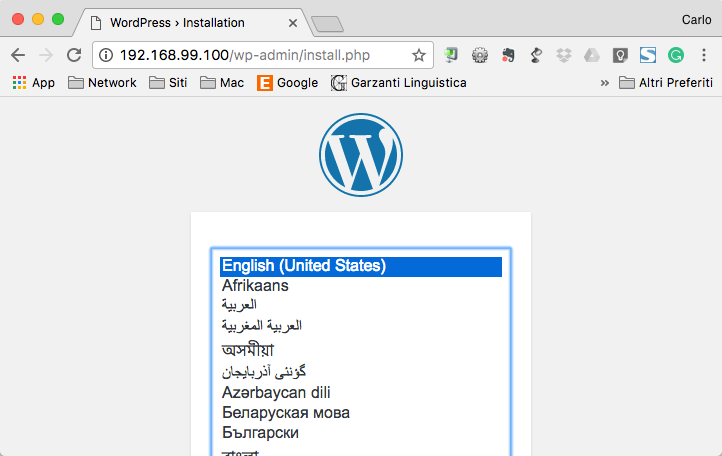The height and width of the screenshot is (456, 722).
Task: Select Afrikaans in the language list
Action: pyautogui.click(x=361, y=286)
